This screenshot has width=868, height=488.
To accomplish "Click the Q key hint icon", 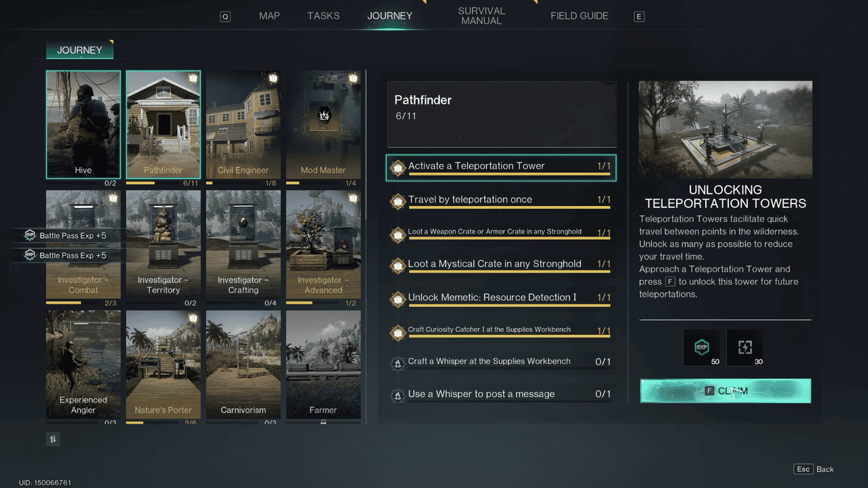I will (x=225, y=17).
